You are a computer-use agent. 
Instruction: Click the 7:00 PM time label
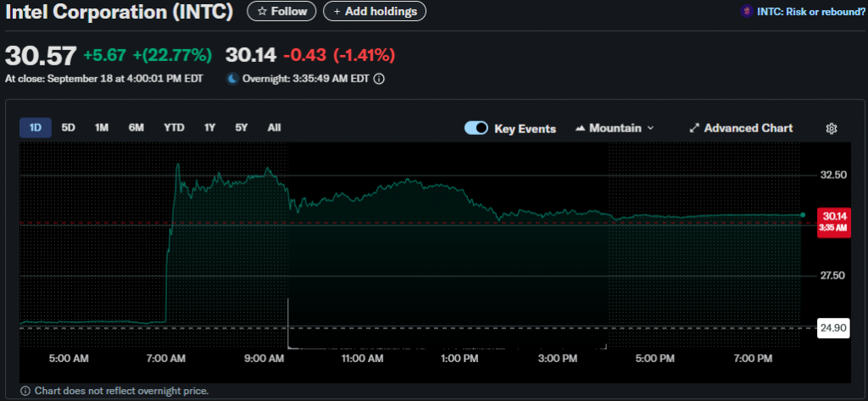coord(753,359)
